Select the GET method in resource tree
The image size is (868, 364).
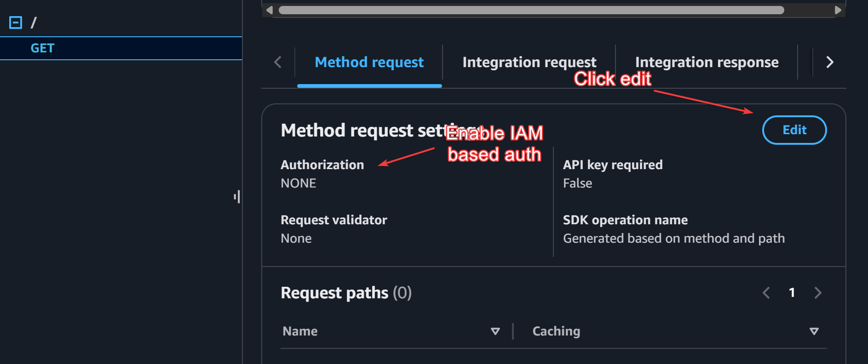pyautogui.click(x=42, y=48)
